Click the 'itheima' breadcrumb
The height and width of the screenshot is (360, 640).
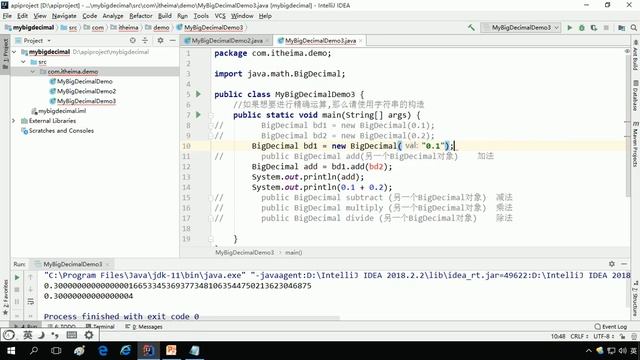pyautogui.click(x=128, y=27)
